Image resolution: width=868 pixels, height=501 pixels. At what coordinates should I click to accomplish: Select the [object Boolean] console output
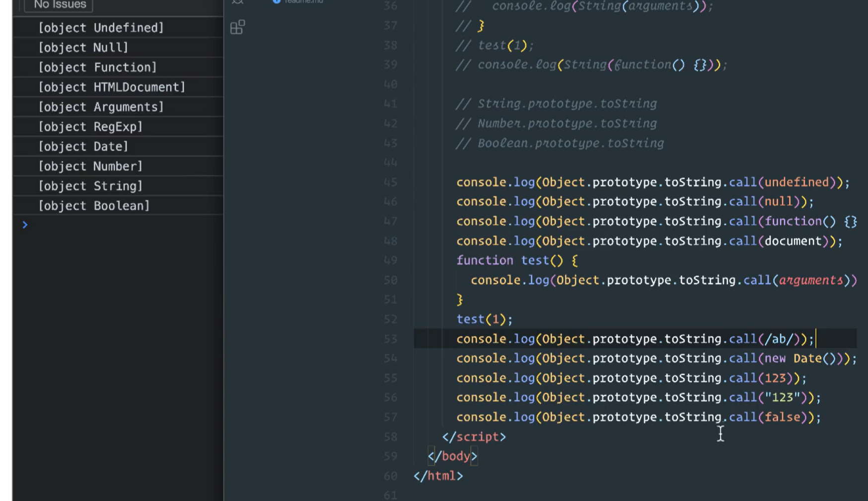94,206
